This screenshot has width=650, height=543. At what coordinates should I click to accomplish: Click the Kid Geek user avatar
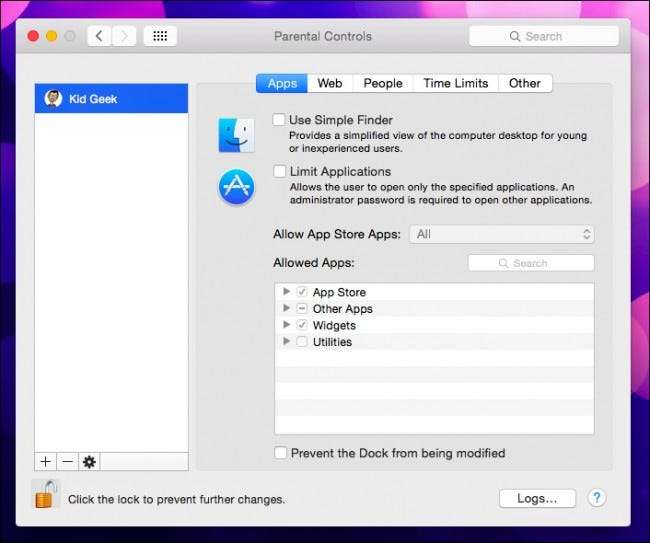[x=53, y=98]
